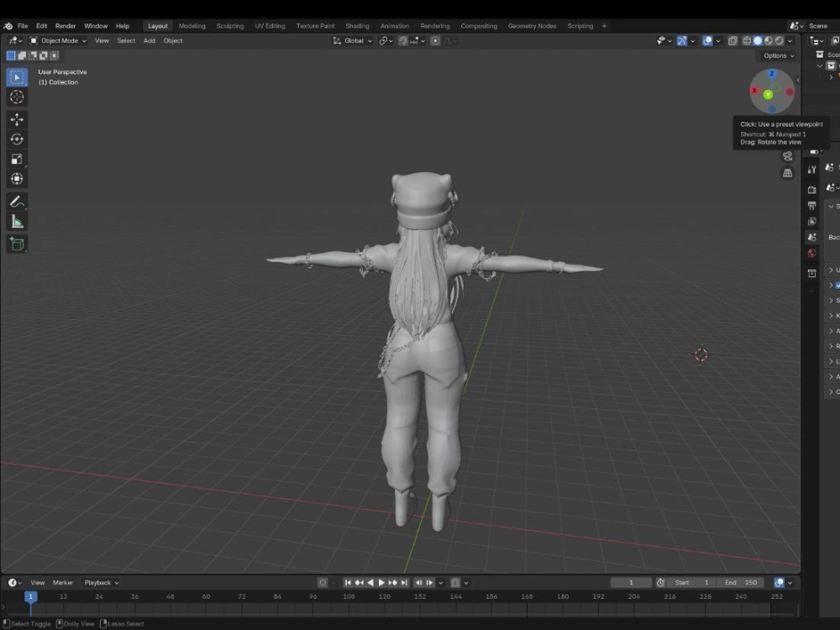Toggle proportional editing in header
Viewport: 840px width, 630px height.
pos(435,40)
